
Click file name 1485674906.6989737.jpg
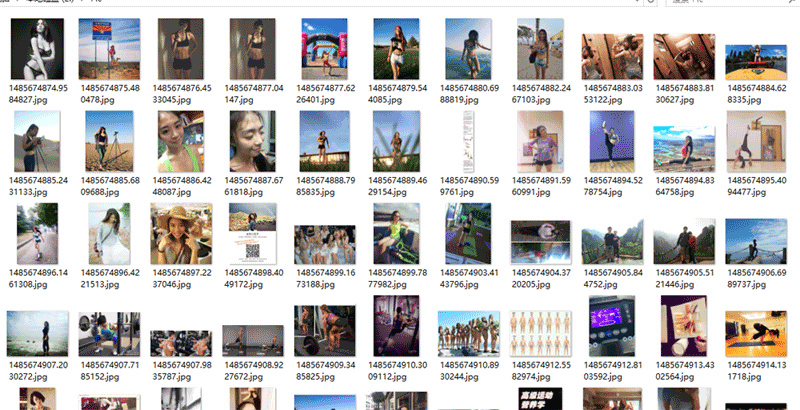pyautogui.click(x=757, y=278)
